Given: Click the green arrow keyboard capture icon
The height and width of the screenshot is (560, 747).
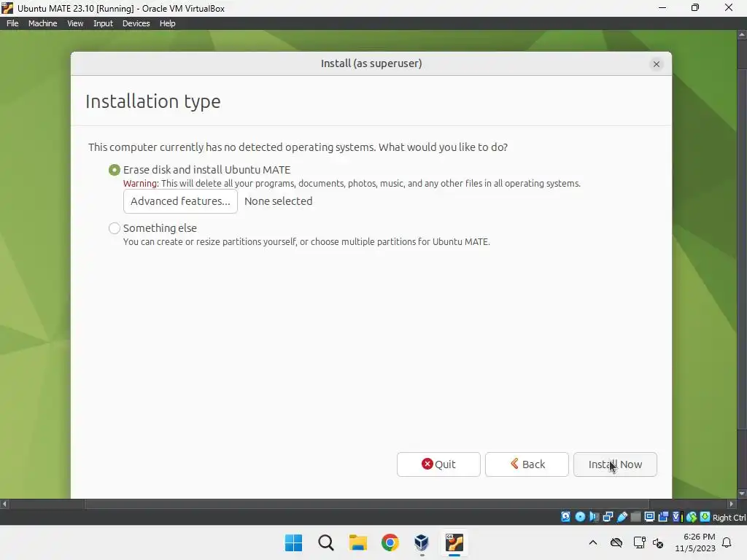Looking at the screenshot, I should click(x=705, y=517).
